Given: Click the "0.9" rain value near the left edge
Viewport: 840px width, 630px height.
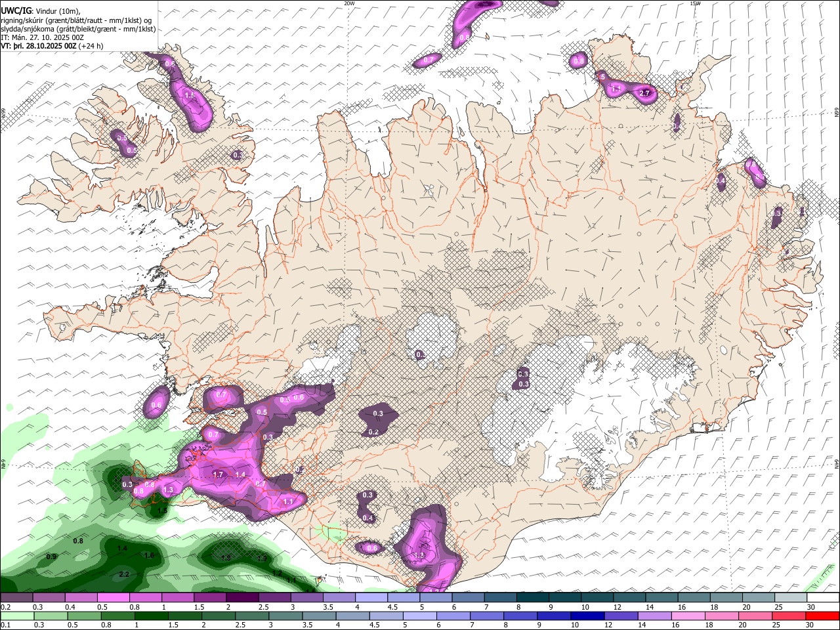Looking at the screenshot, I should (x=51, y=556).
